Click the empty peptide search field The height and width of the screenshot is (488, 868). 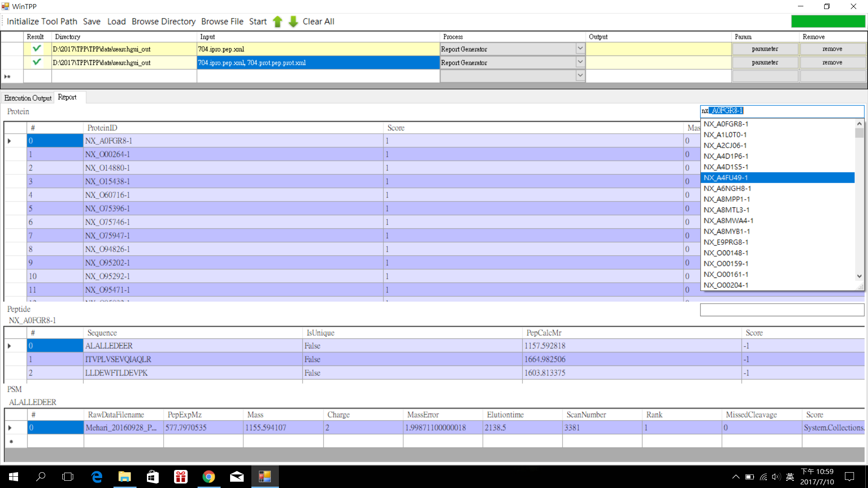click(782, 310)
